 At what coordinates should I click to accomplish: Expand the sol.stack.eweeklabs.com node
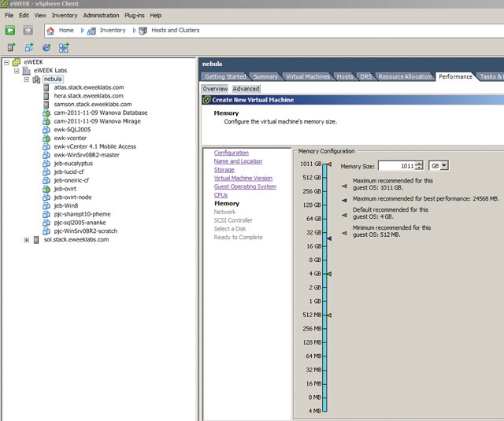click(x=26, y=240)
